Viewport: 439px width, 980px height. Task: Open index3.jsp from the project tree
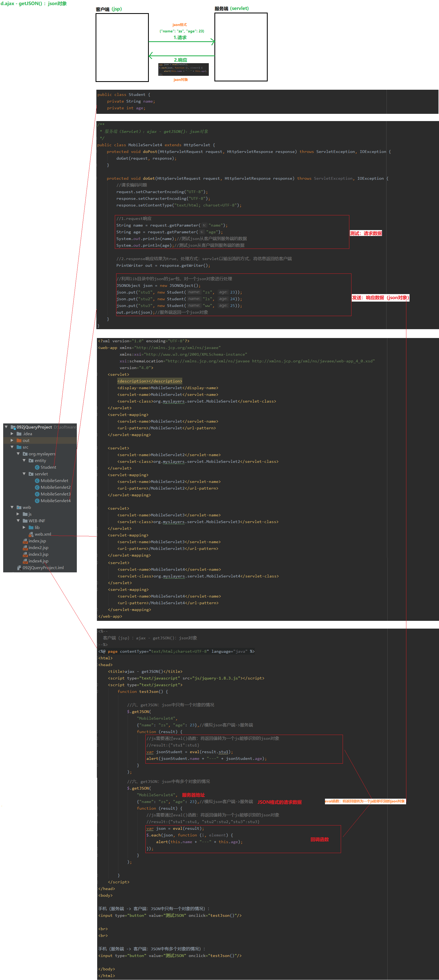point(38,554)
